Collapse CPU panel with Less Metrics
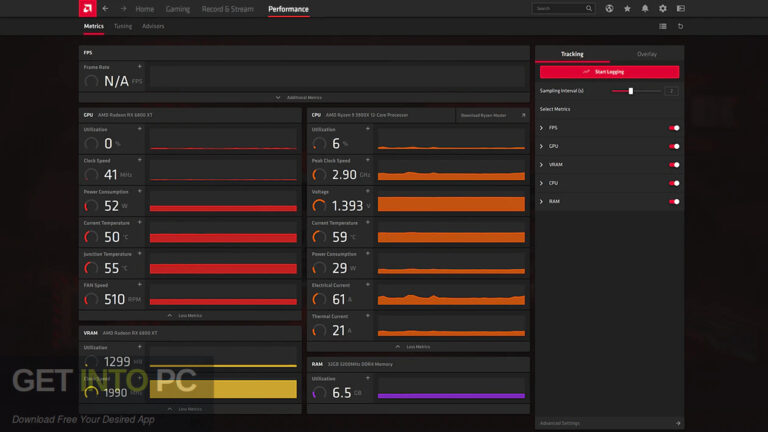This screenshot has width=768, height=432. coord(413,347)
